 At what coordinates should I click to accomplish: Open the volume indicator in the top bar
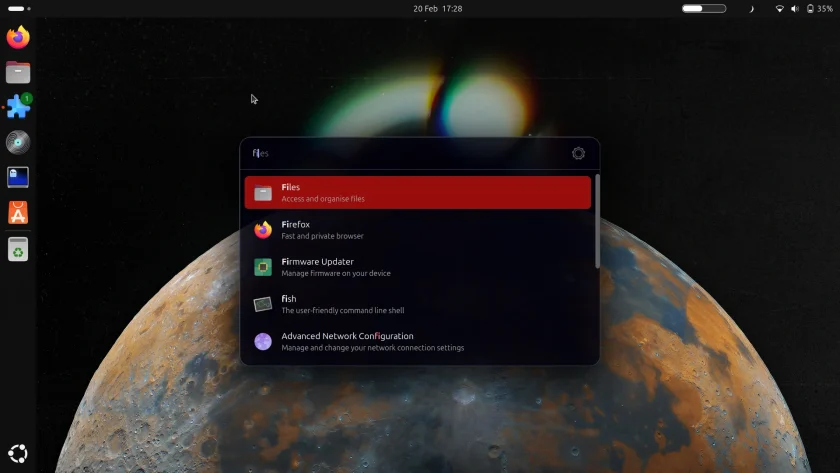point(795,9)
